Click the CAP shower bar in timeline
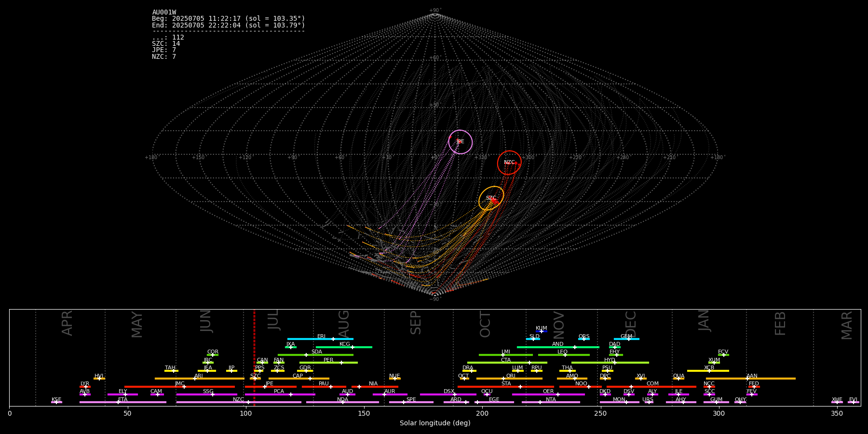The image size is (868, 434). pos(299,379)
